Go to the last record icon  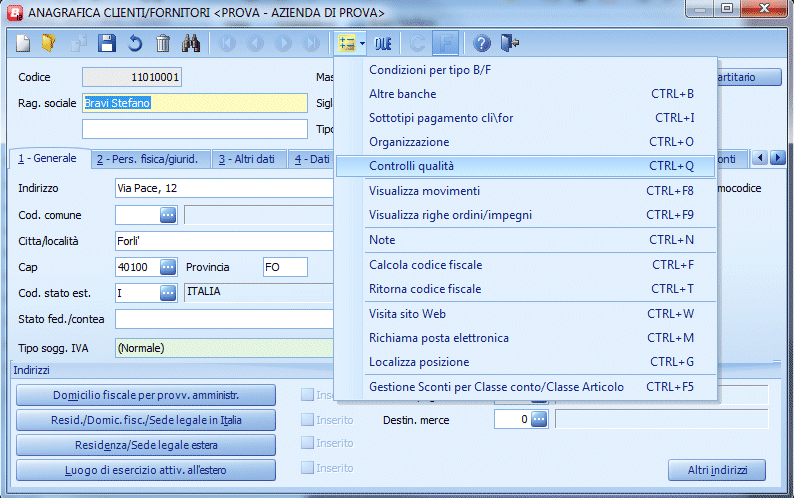coord(311,44)
